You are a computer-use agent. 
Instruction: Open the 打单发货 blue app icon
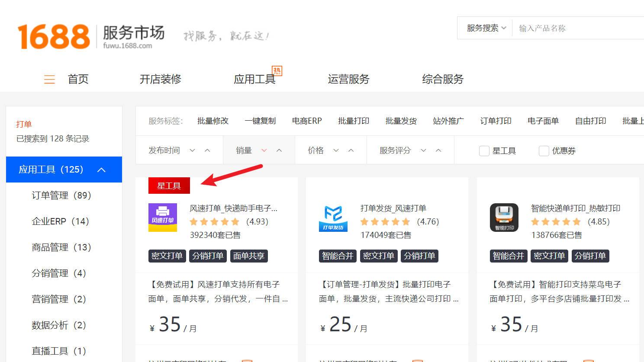[333, 217]
